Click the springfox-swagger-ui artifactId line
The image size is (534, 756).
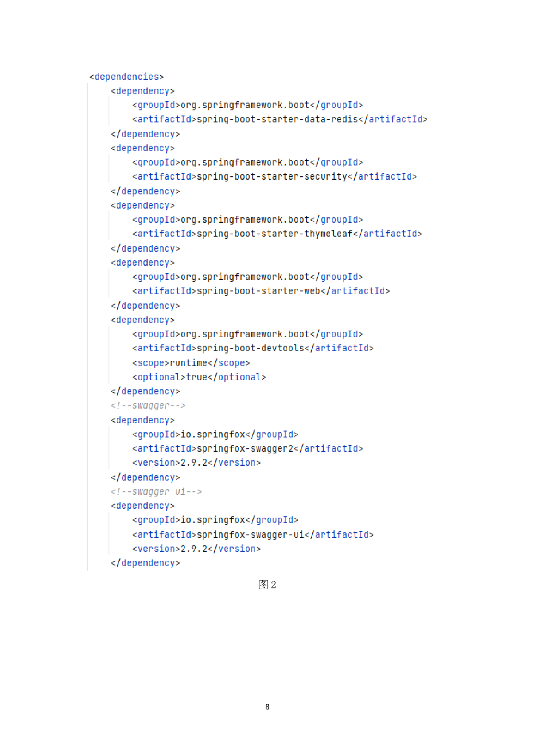click(253, 535)
